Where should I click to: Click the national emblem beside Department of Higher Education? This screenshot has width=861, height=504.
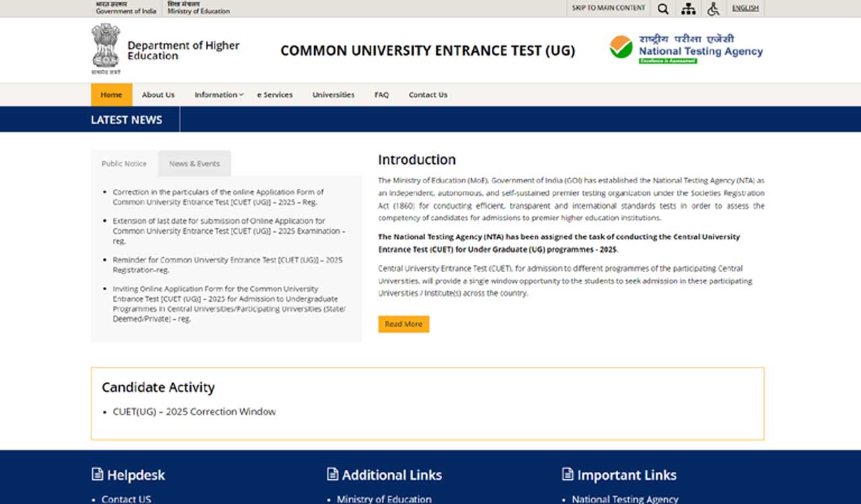104,47
